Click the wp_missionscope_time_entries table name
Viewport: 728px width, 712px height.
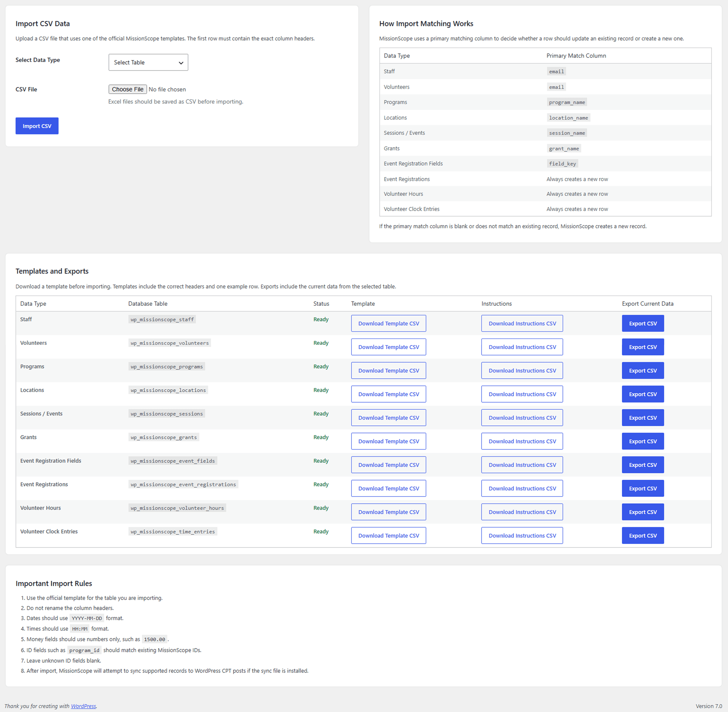pyautogui.click(x=173, y=531)
